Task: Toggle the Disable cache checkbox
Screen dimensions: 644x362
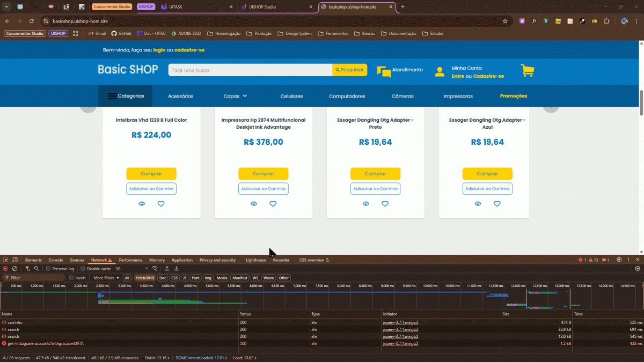Action: coord(83,269)
